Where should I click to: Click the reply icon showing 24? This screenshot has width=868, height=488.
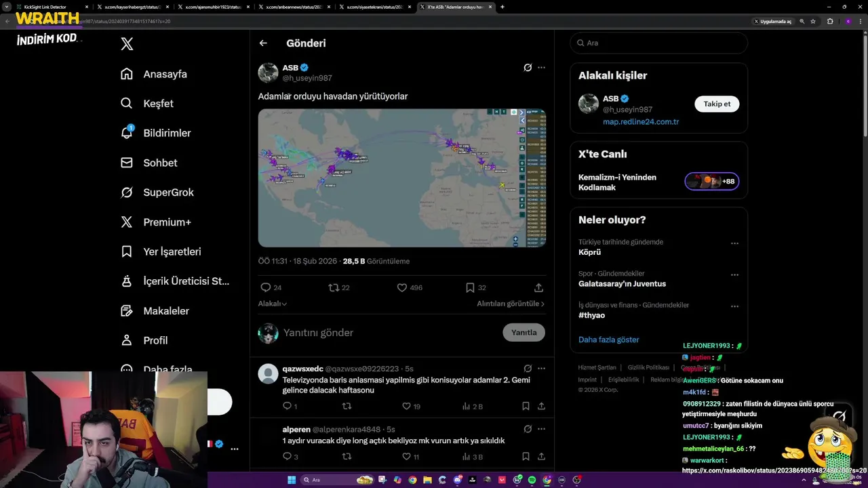[266, 287]
